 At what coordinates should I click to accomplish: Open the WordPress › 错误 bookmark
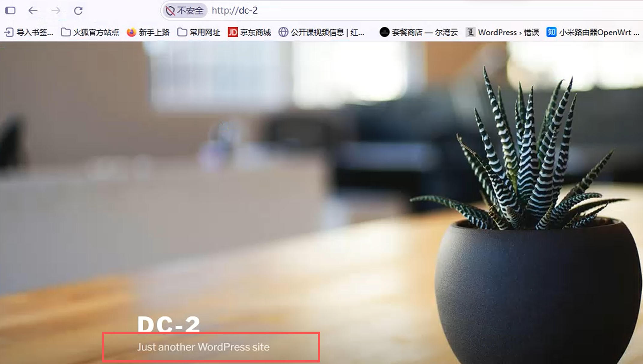pos(502,32)
